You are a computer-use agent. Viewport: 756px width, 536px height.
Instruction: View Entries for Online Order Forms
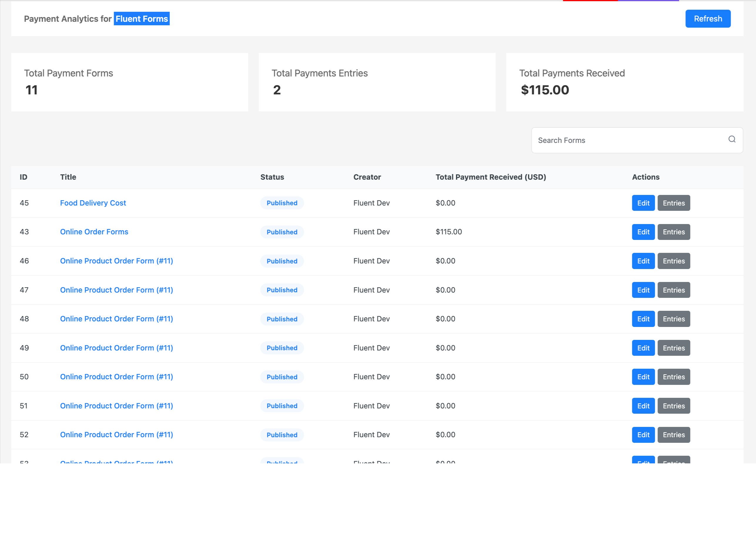[673, 232]
